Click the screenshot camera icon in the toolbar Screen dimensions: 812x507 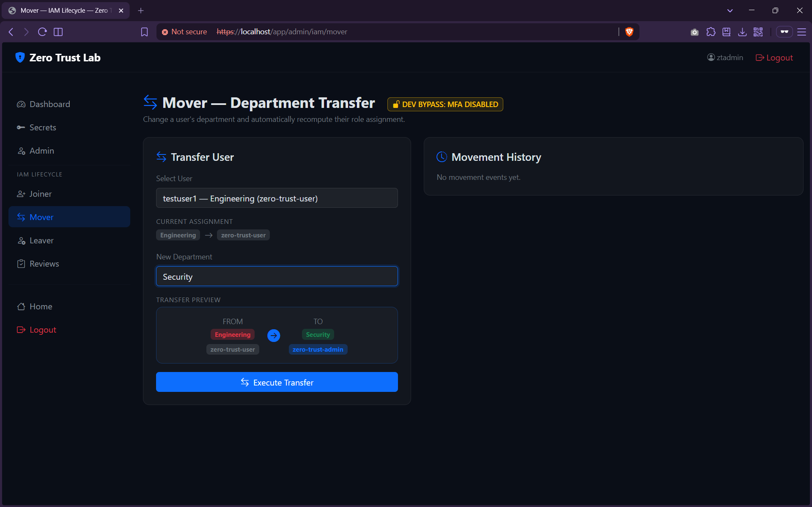coord(694,32)
